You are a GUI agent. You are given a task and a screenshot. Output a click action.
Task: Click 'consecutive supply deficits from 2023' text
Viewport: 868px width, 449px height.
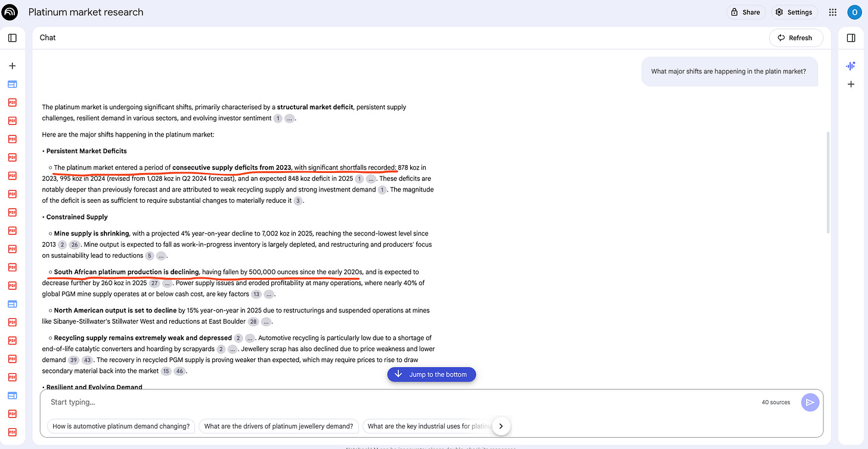231,168
